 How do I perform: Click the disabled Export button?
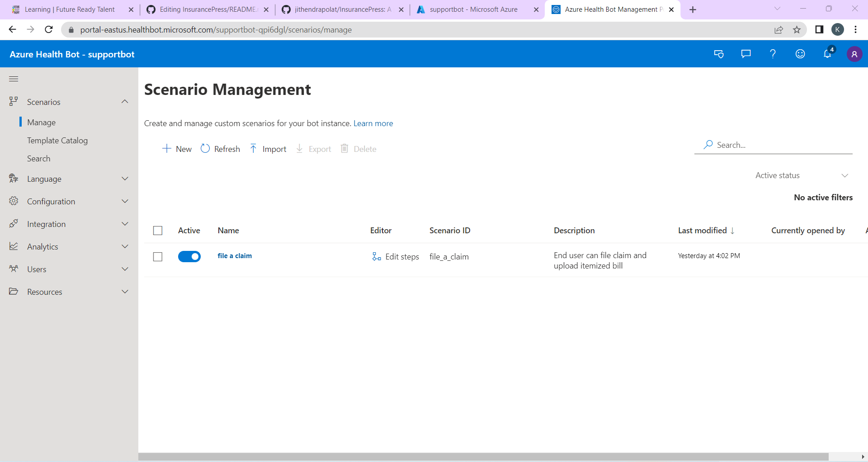(x=313, y=149)
